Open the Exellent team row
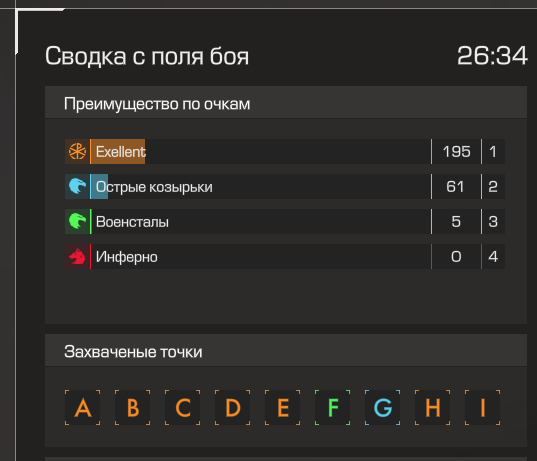Screen dimensions: 537x461 pyautogui.click(x=285, y=151)
